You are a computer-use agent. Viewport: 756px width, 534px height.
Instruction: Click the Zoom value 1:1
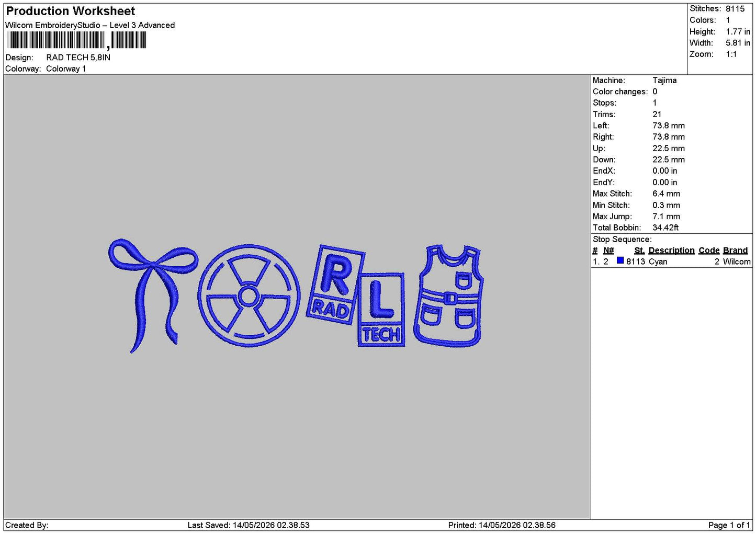[x=731, y=54]
